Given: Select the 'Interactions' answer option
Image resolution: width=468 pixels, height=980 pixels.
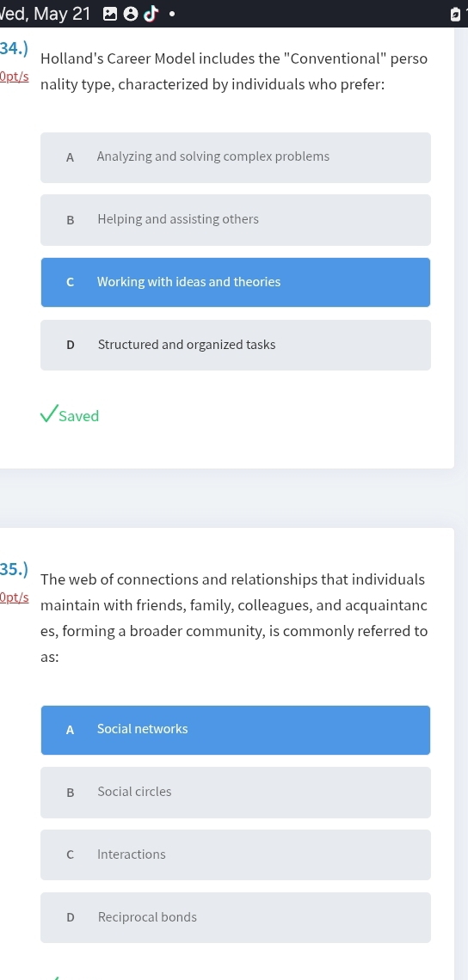Looking at the screenshot, I should point(235,854).
